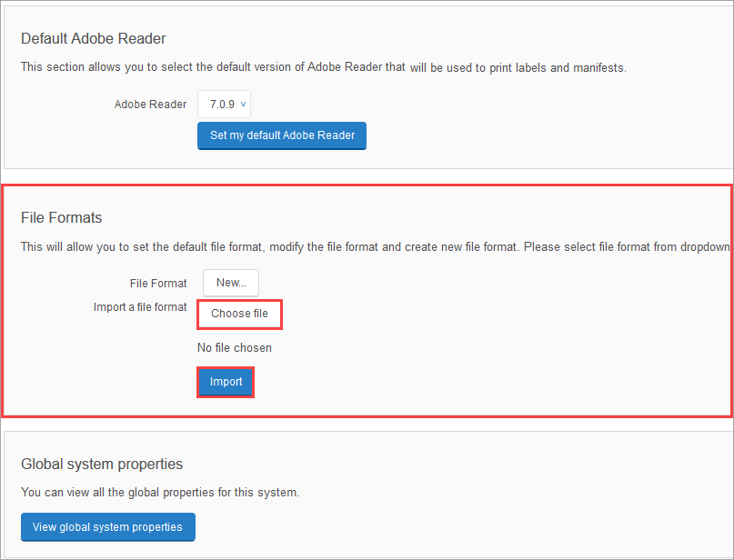Screen dimensions: 734x560
Task: Open View global system properties
Action: pos(107,526)
